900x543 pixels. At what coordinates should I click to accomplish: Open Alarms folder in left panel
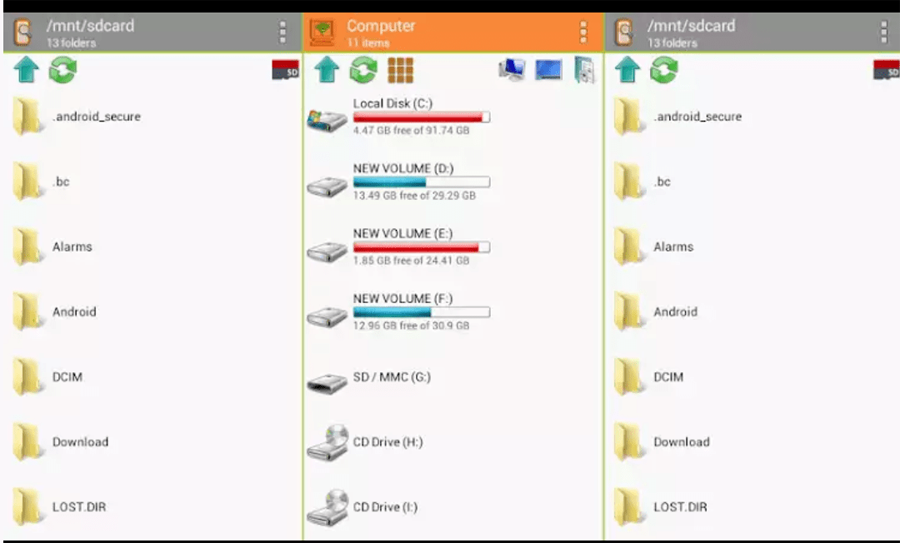(x=152, y=247)
